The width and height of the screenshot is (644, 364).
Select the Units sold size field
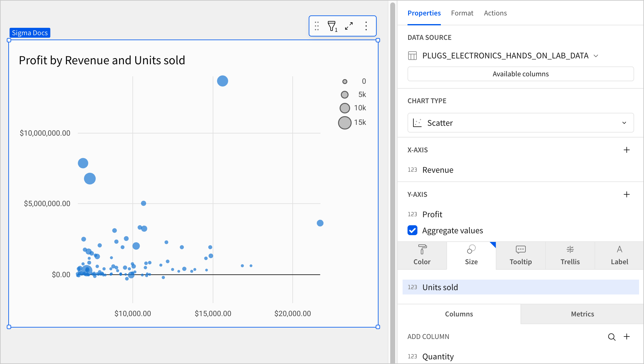pos(440,287)
